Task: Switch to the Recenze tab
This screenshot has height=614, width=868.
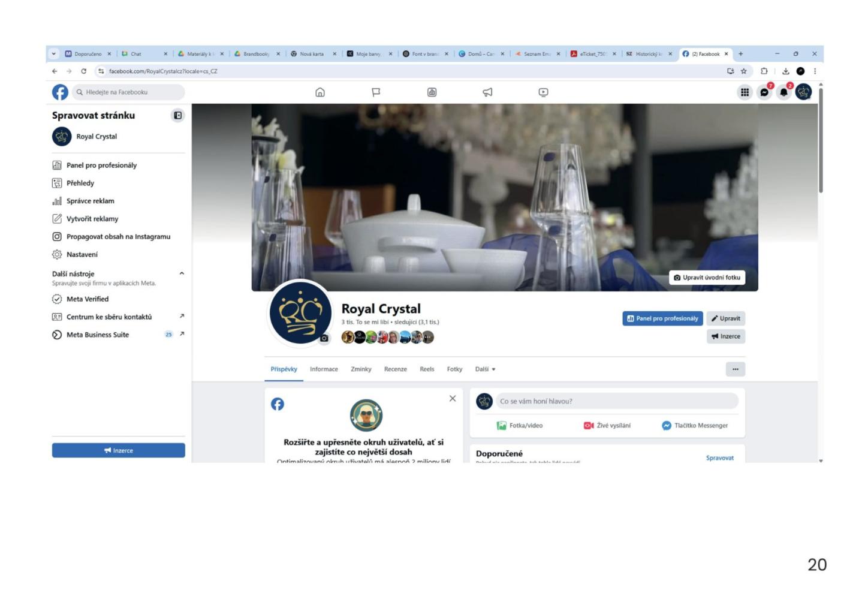Action: [395, 369]
